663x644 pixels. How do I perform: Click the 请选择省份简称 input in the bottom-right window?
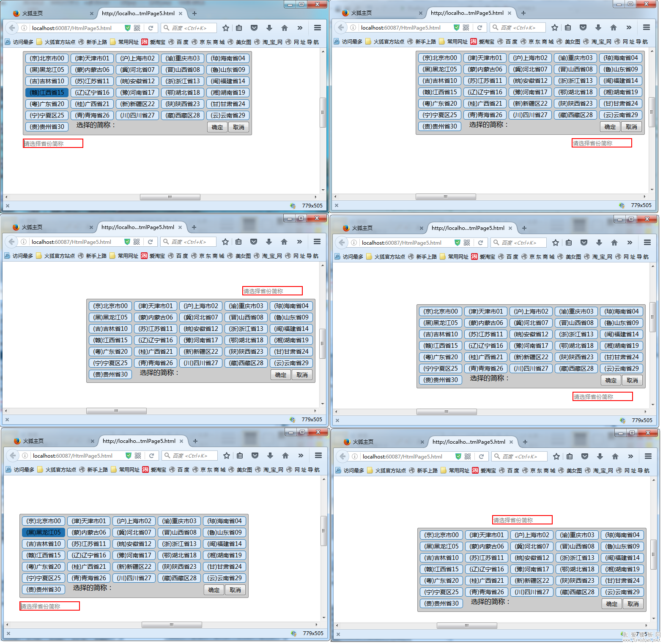point(522,520)
